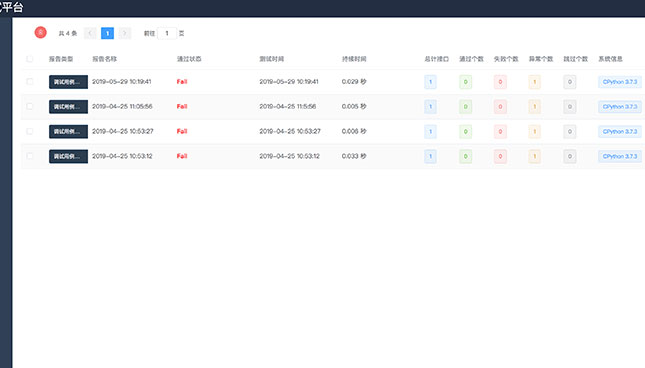Click orange error count badge in fourth row
This screenshot has width=645, height=368.
click(x=534, y=156)
